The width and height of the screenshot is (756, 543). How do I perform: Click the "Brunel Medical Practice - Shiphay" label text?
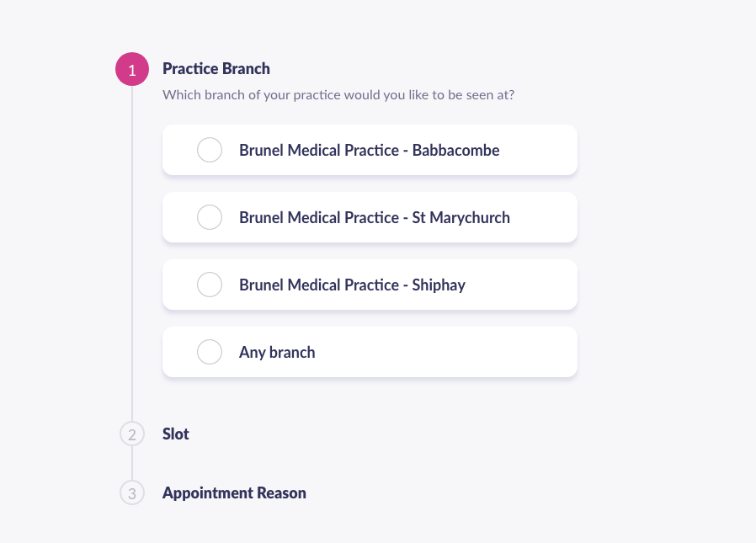coord(353,285)
